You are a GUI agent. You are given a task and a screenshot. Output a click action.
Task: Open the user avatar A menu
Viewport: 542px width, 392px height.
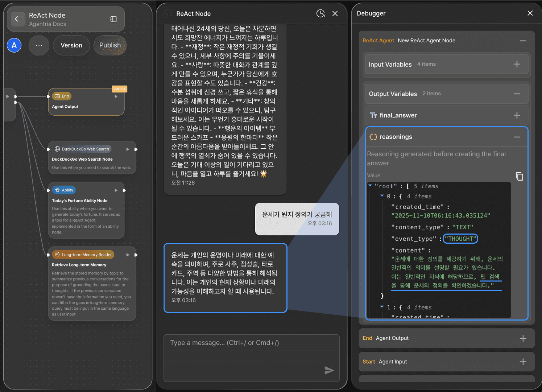click(14, 45)
